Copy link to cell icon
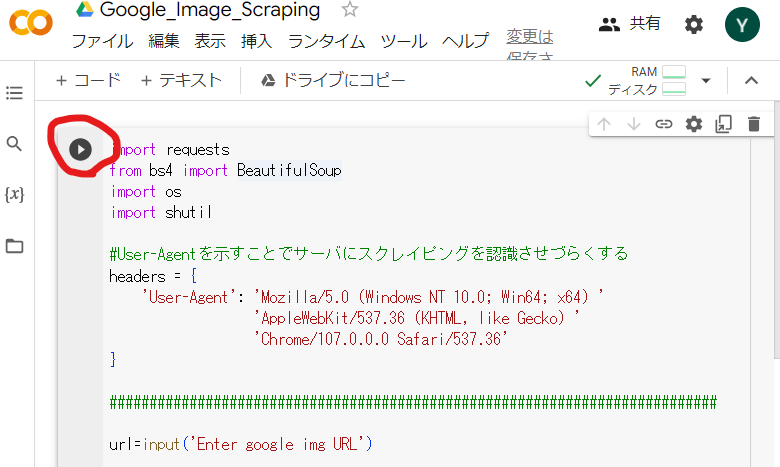The image size is (780, 467). tap(663, 124)
